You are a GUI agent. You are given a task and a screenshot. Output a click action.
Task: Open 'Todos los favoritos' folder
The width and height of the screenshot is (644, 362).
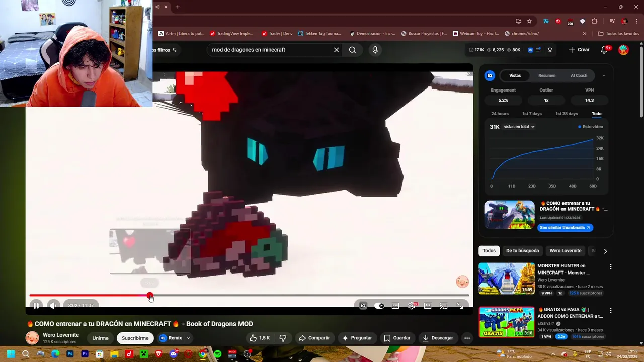(618, 34)
